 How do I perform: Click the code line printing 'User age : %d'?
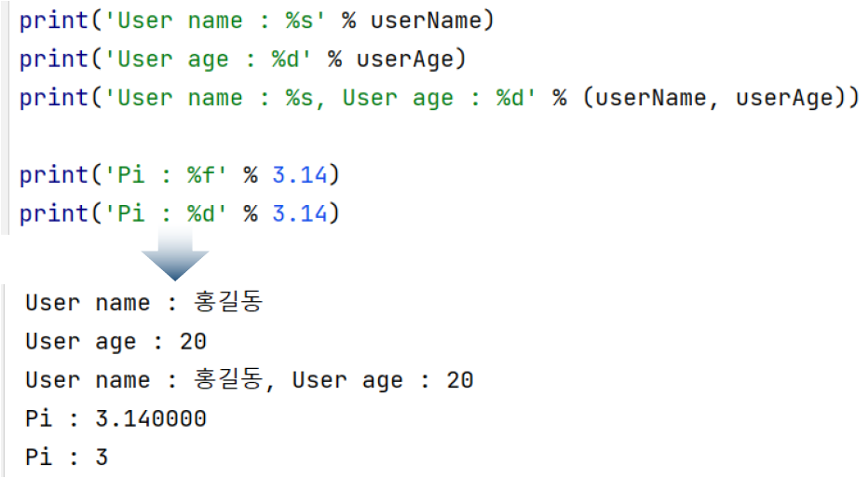[x=242, y=60]
